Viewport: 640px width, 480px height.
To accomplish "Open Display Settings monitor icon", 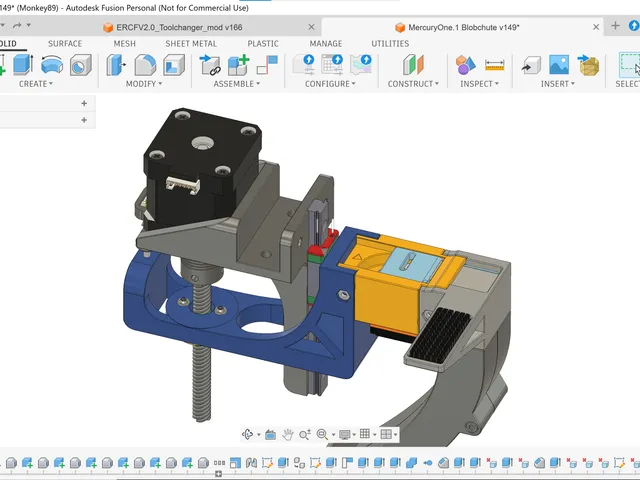I will tap(345, 435).
